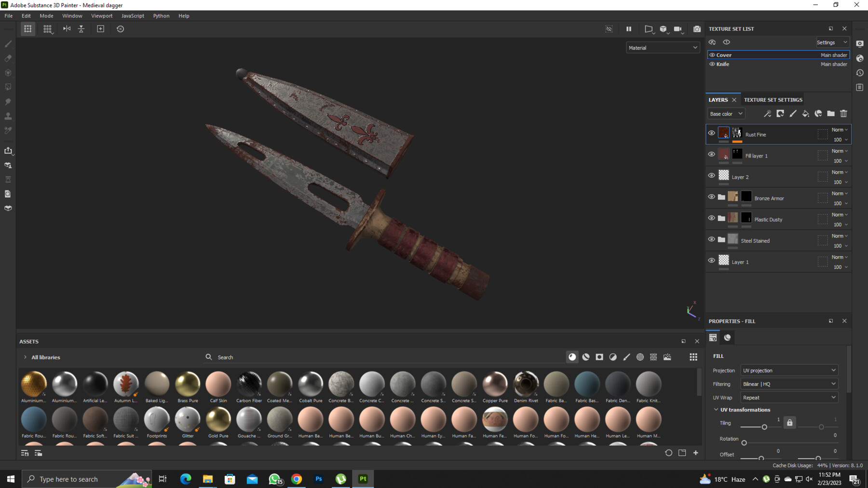This screenshot has height=488, width=868.
Task: Create a new folder in the Layers panel
Action: pos(830,114)
